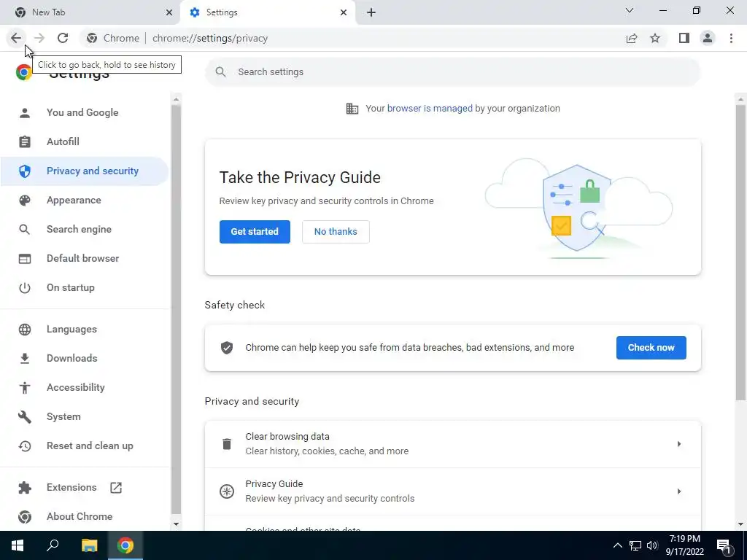747x560 pixels.
Task: Click the Share this page icon
Action: click(x=632, y=38)
